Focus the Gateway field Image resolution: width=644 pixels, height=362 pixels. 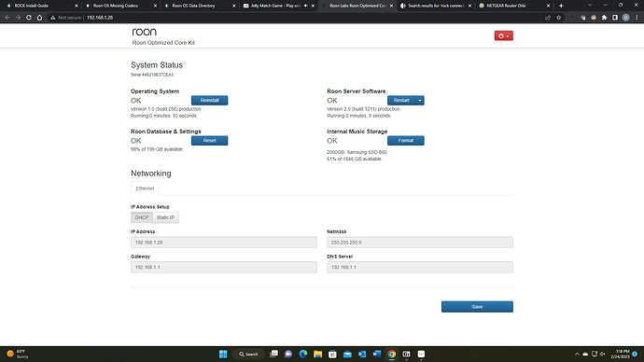(x=224, y=267)
